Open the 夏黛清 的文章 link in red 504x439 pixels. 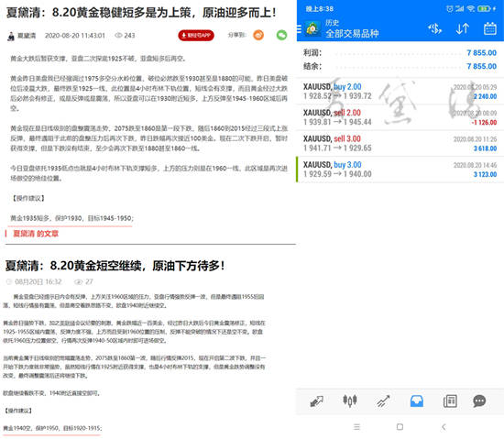(x=36, y=234)
